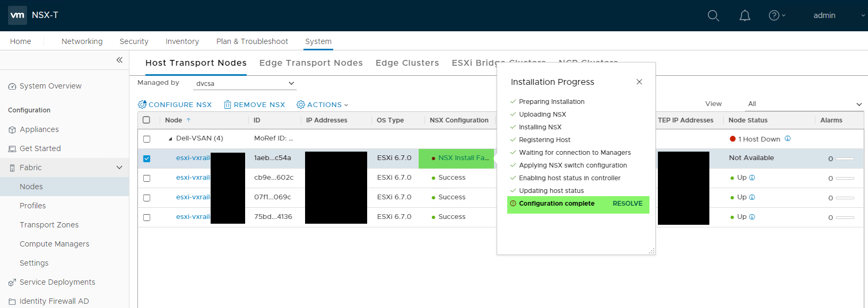Click alarms bar for 1aeb...c54a row
The image size is (868, 308).
tap(845, 159)
